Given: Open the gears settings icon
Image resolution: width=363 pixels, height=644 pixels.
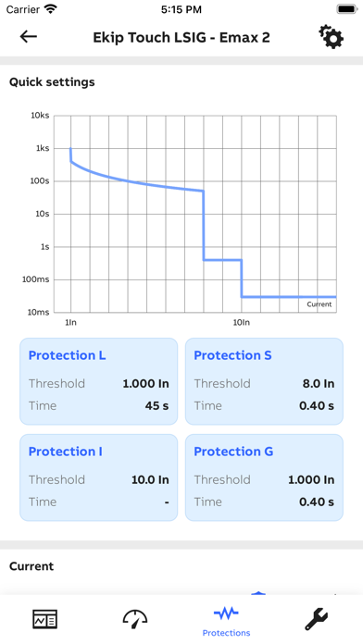Looking at the screenshot, I should 332,37.
